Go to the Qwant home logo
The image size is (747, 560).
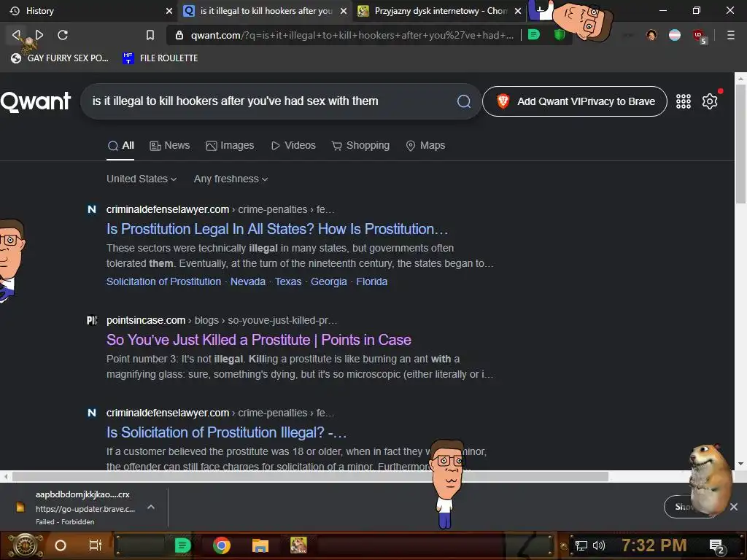coord(35,101)
